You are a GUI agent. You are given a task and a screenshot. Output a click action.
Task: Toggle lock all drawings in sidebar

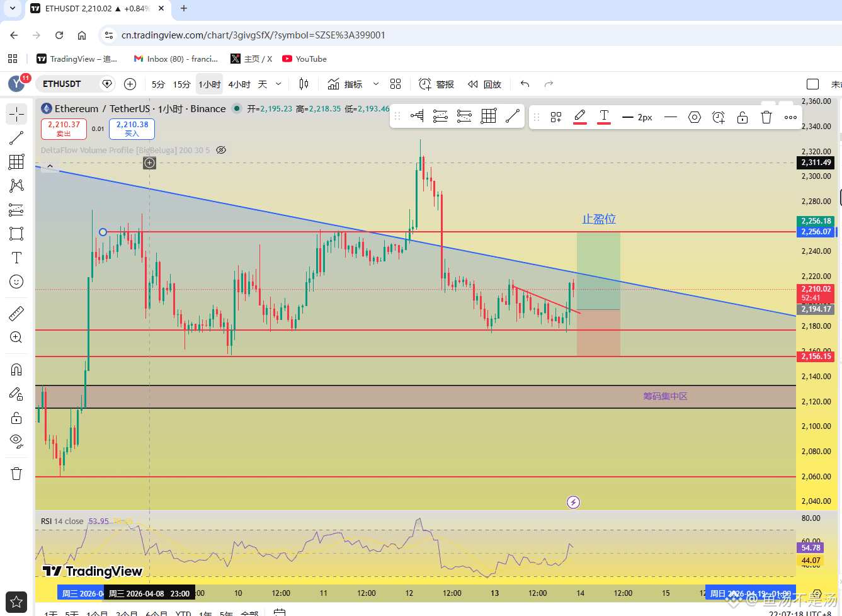pyautogui.click(x=16, y=418)
